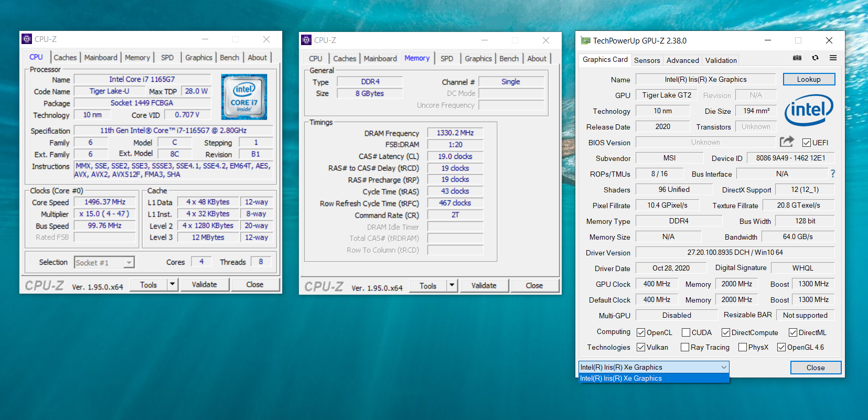The height and width of the screenshot is (420, 868).
Task: Click Validate button in left CPU-Z
Action: (x=205, y=284)
